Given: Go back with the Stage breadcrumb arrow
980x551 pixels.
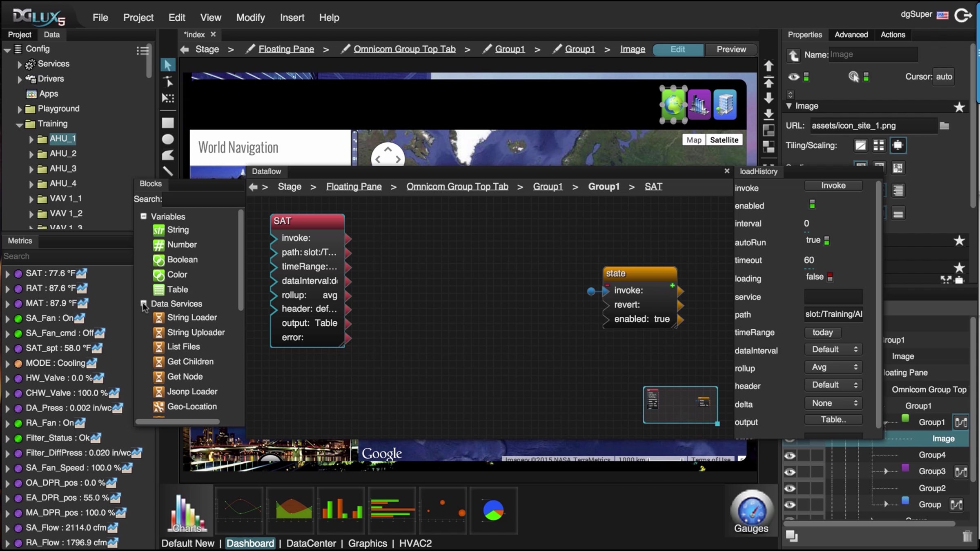Looking at the screenshot, I should [x=185, y=49].
